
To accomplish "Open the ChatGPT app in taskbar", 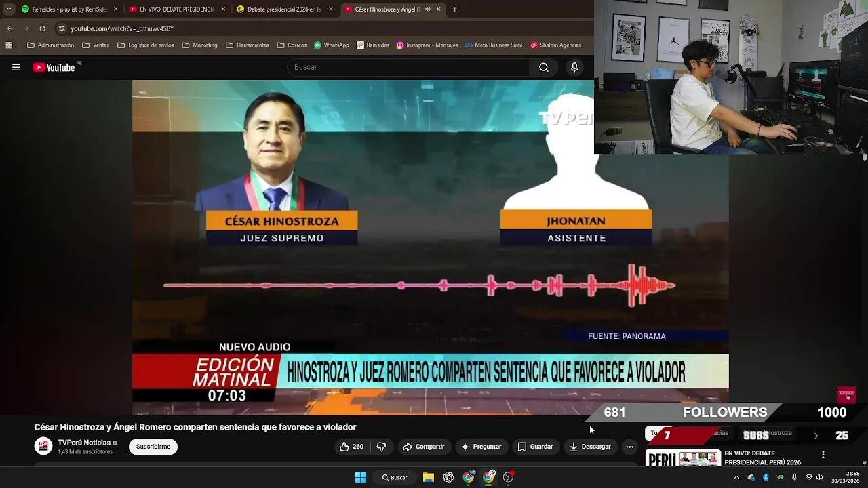I will click(x=448, y=477).
